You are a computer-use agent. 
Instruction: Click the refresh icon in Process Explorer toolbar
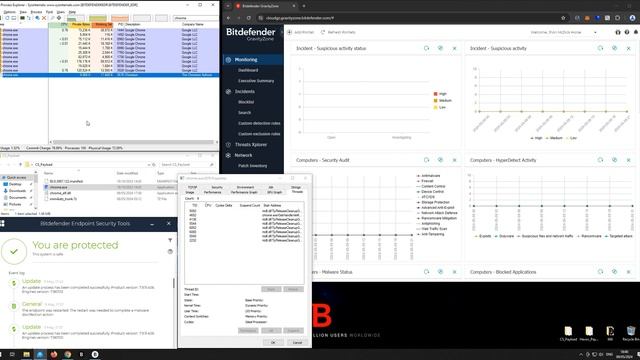[x=7, y=18]
